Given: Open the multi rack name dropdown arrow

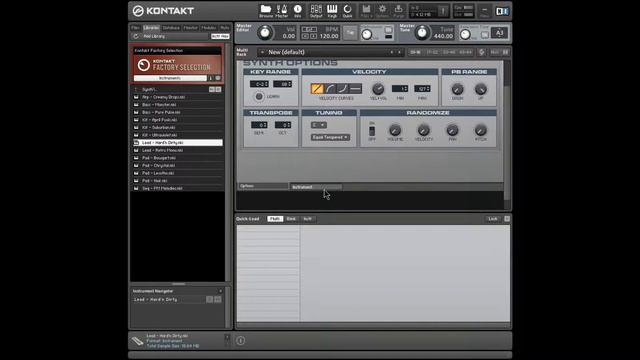Looking at the screenshot, I should (x=262, y=52).
